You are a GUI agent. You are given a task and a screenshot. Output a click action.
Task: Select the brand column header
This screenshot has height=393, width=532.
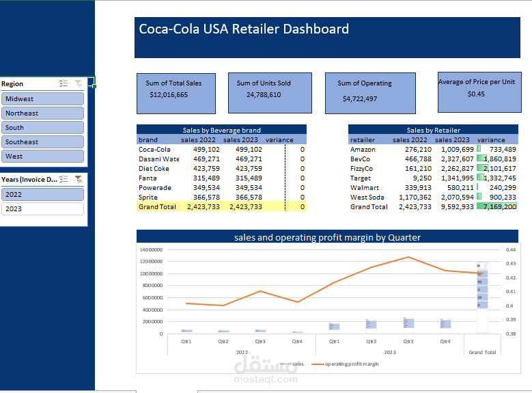click(x=148, y=140)
